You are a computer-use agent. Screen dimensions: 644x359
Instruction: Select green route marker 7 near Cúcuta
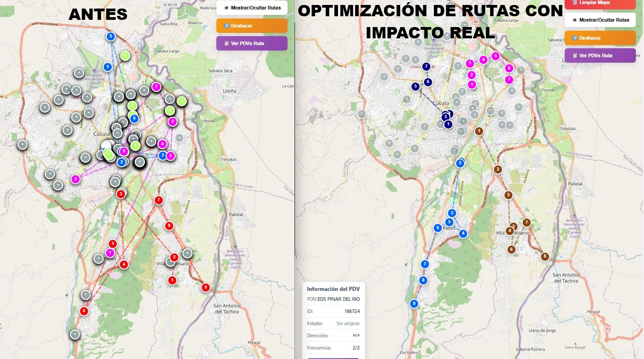tap(108, 155)
